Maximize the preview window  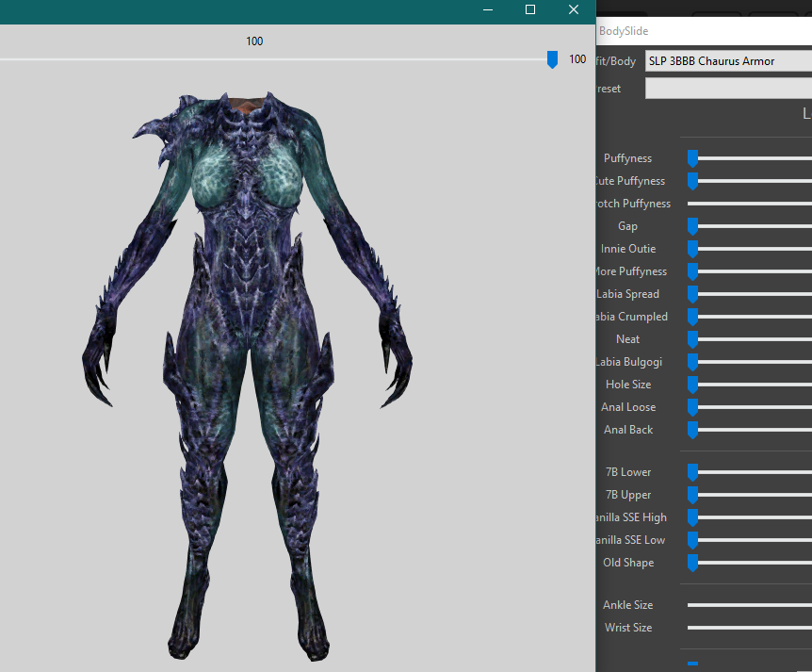point(530,9)
